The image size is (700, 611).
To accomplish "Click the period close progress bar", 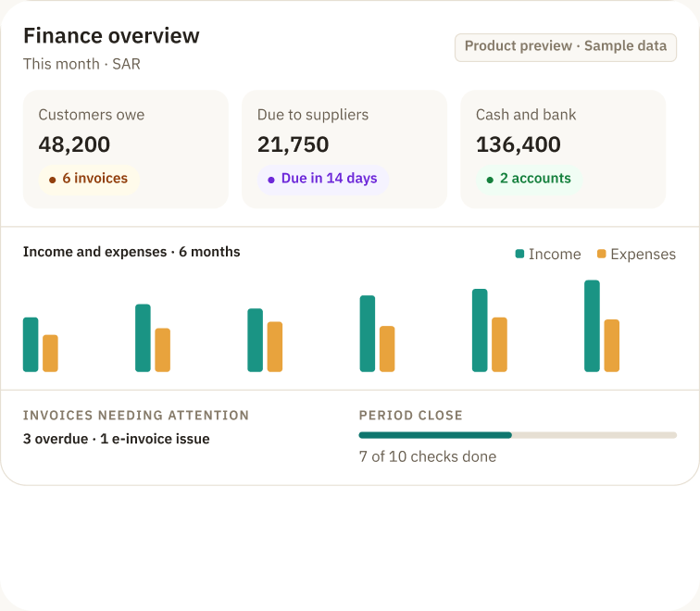I will (518, 435).
